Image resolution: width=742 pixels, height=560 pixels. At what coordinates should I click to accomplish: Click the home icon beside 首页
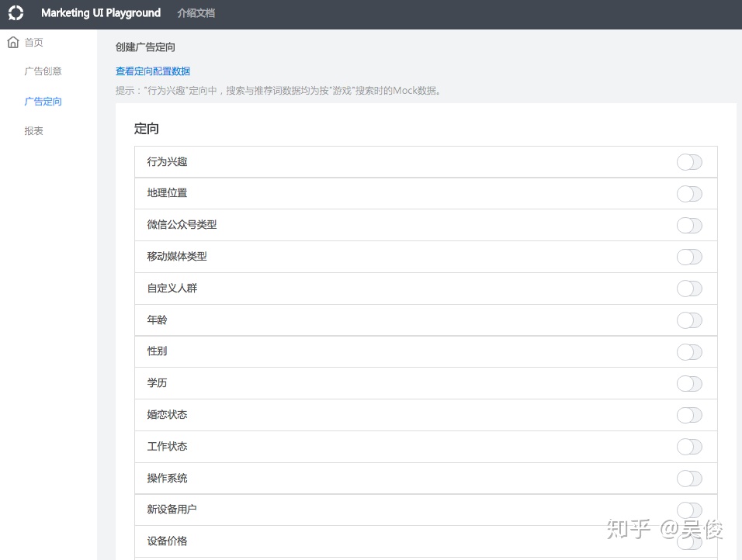[13, 42]
